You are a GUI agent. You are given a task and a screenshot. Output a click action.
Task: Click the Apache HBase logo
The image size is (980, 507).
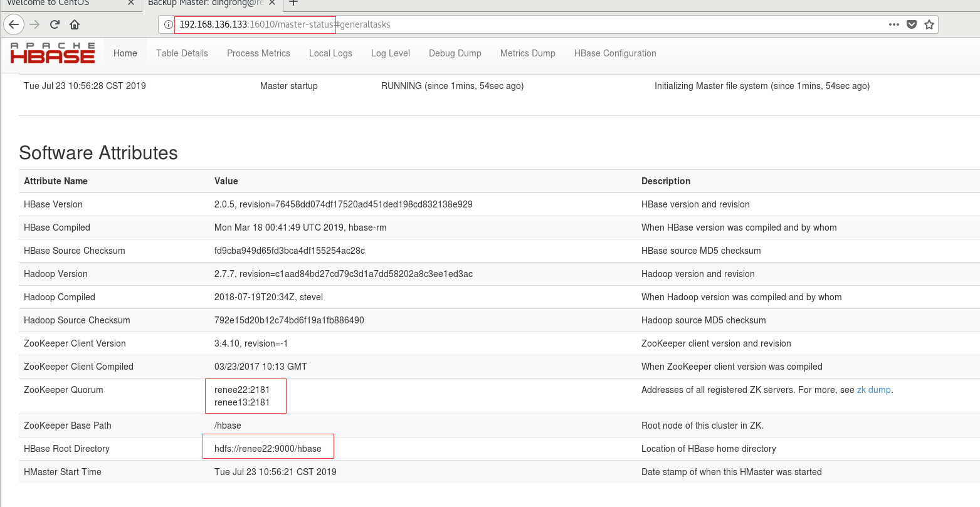pos(53,53)
